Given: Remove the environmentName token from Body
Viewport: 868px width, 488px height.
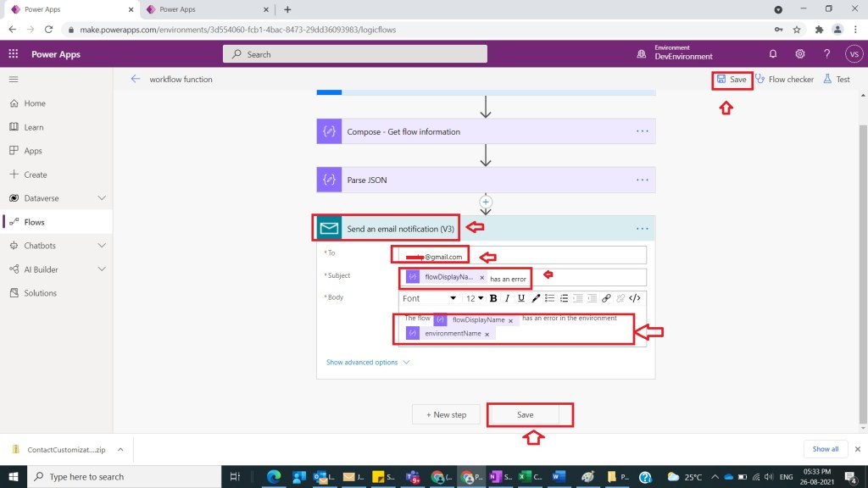Looking at the screenshot, I should click(x=487, y=334).
